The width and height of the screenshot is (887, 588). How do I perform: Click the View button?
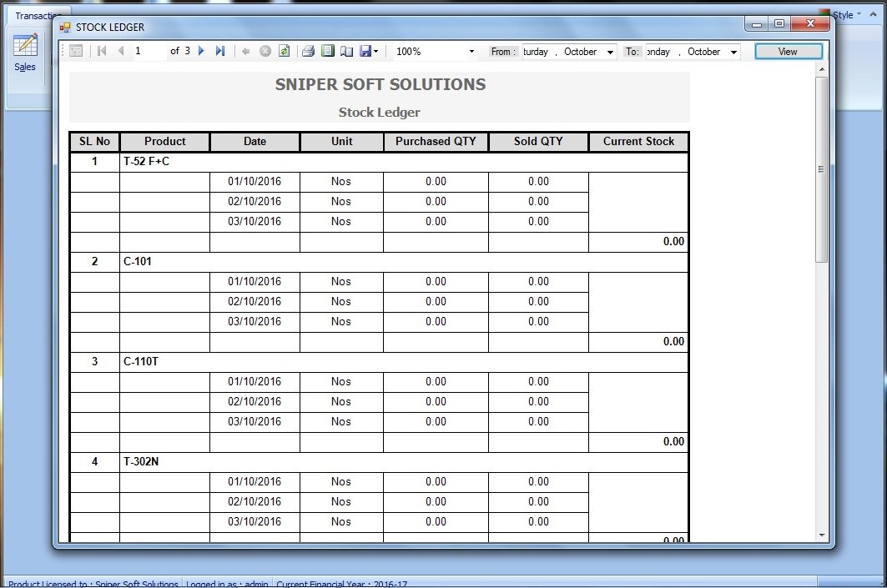tap(788, 52)
